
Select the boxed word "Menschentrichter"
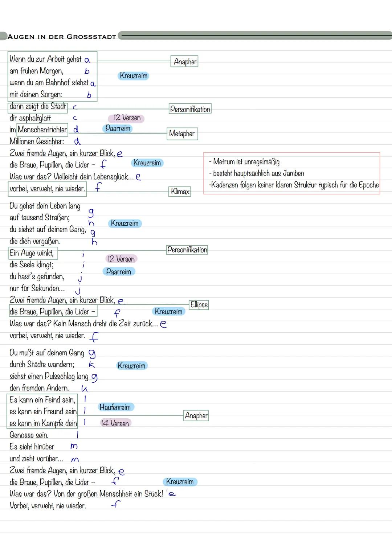42,130
